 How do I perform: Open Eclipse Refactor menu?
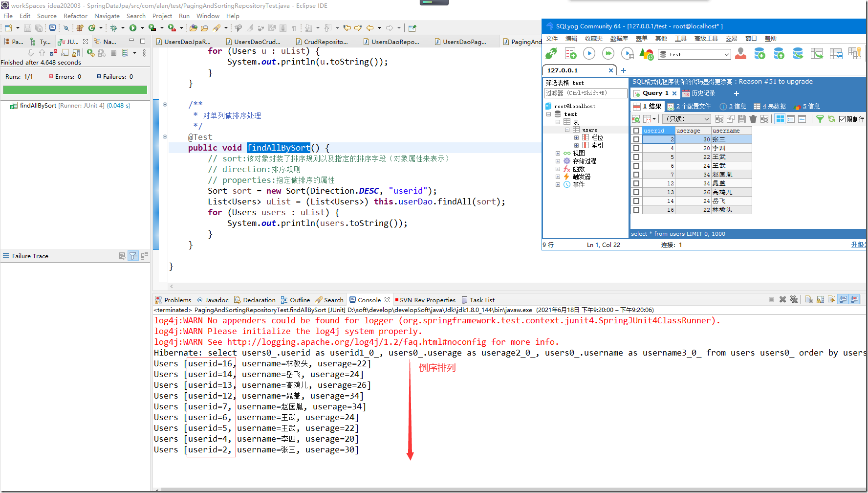pos(75,16)
